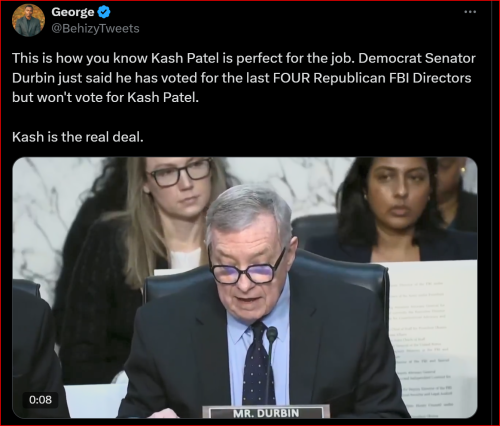Viewport: 500px width, 426px height.
Task: Click the MR. DURBIN nameplate in video
Action: point(266,412)
